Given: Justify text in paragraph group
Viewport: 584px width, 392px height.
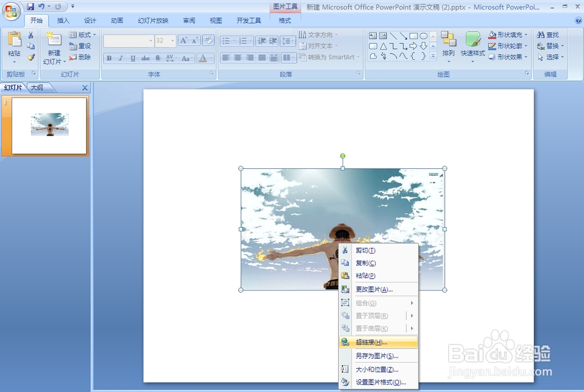Looking at the screenshot, I should tap(262, 57).
